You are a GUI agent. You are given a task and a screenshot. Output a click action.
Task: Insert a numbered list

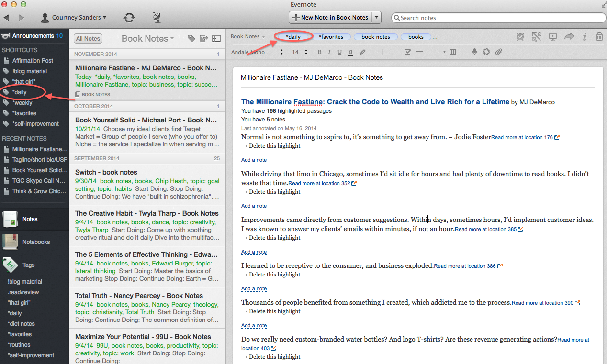[x=396, y=52]
